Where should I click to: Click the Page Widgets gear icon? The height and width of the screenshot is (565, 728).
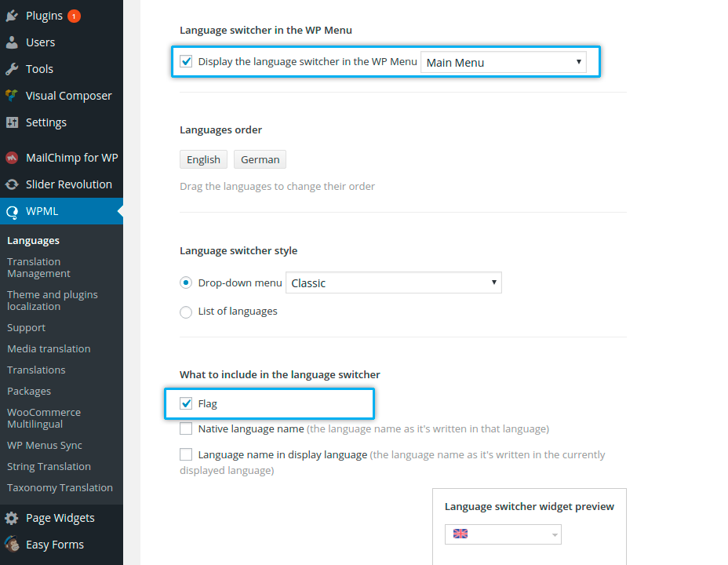click(12, 518)
